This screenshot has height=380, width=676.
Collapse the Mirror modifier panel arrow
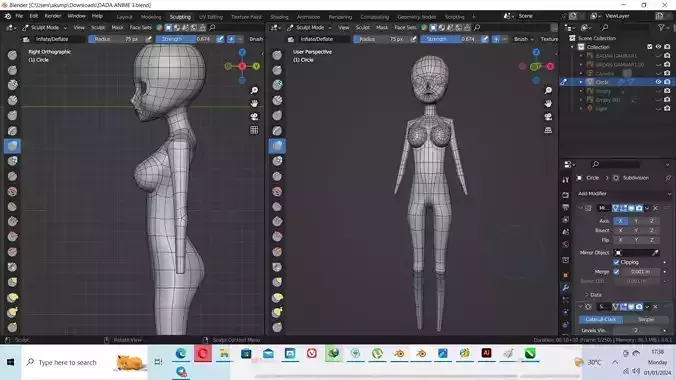[580, 208]
